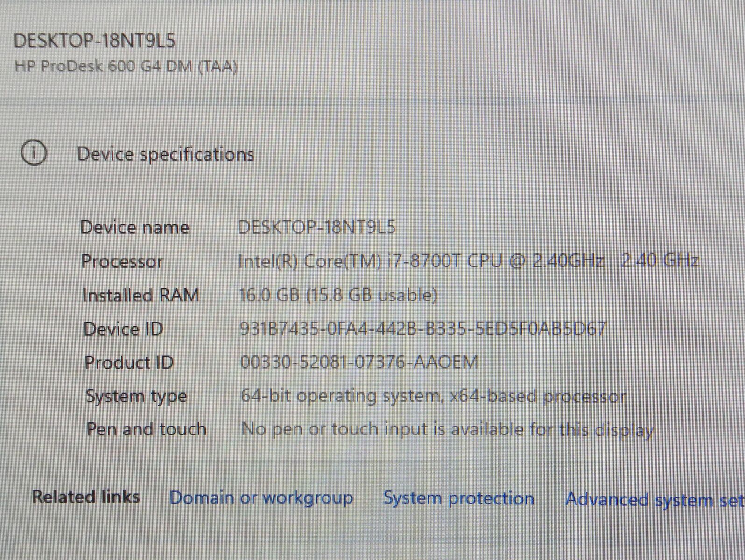Click the Pen and touch label
The image size is (745, 560).
click(147, 429)
